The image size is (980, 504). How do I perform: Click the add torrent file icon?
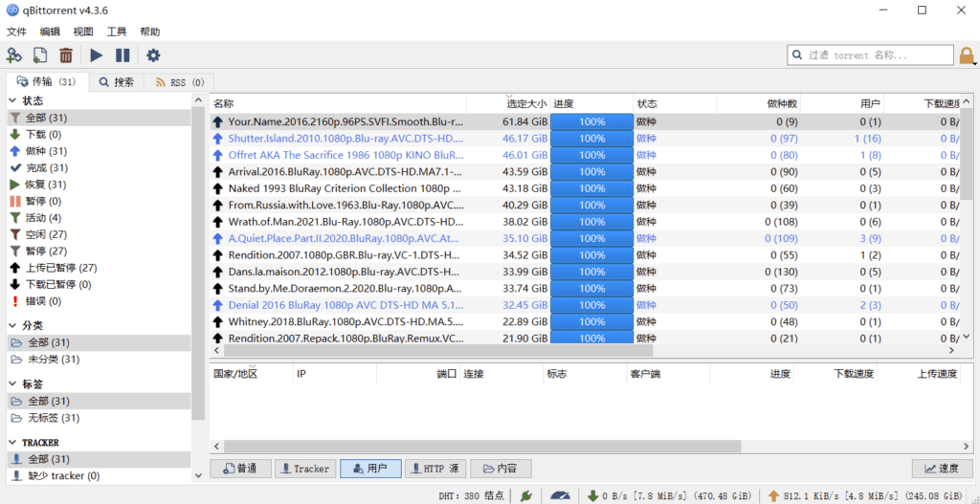[40, 55]
